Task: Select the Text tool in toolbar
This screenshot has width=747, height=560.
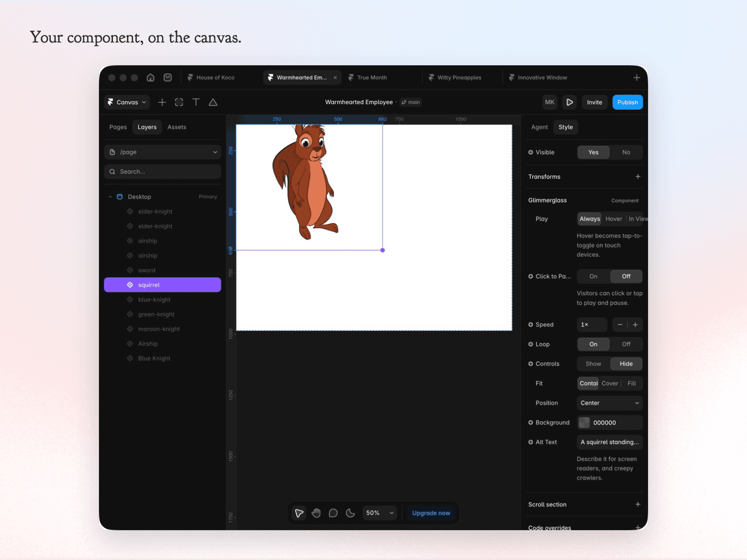Action: click(196, 102)
